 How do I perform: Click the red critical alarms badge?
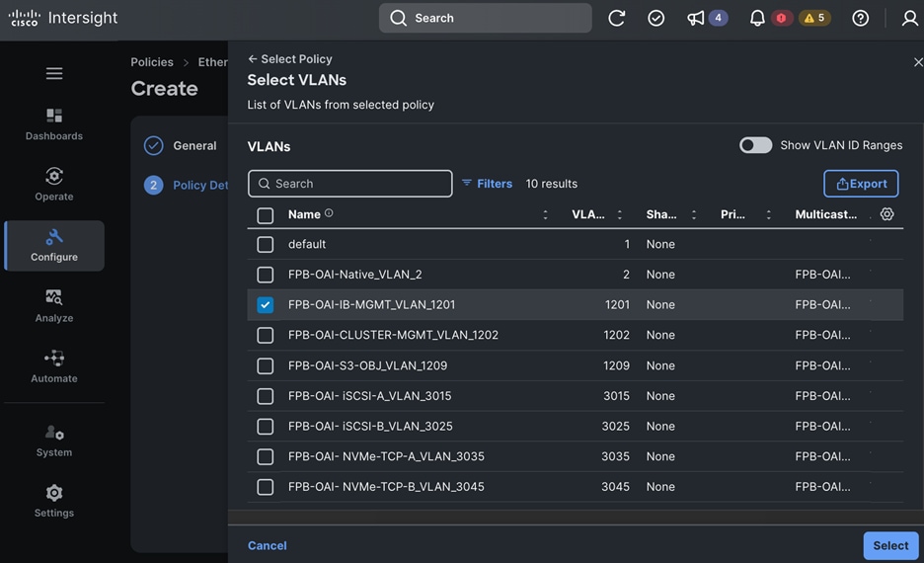pyautogui.click(x=782, y=19)
